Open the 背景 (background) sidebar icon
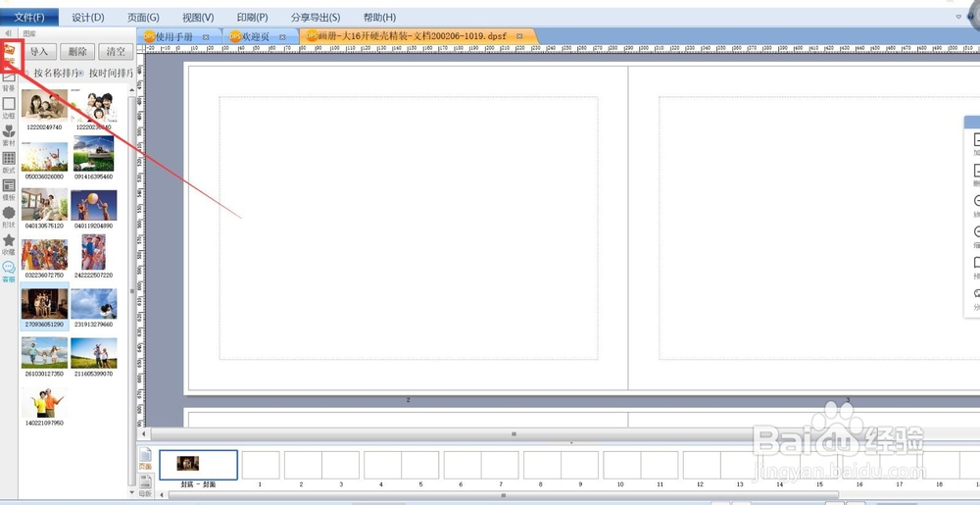The width and height of the screenshot is (980, 505). [x=9, y=80]
